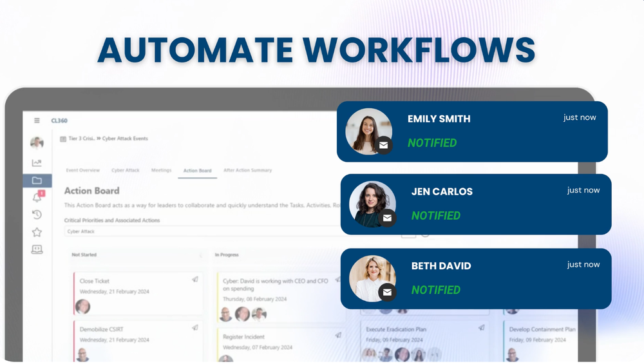Click Beth David's profile photo

tap(372, 278)
